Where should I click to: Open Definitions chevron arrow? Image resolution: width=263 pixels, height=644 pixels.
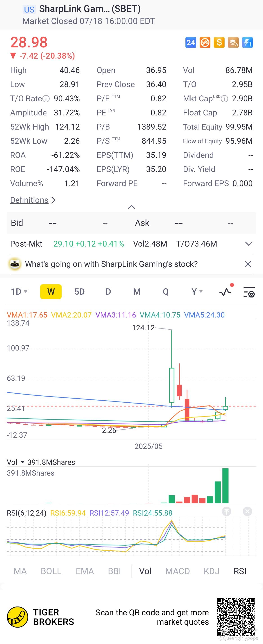point(53,200)
